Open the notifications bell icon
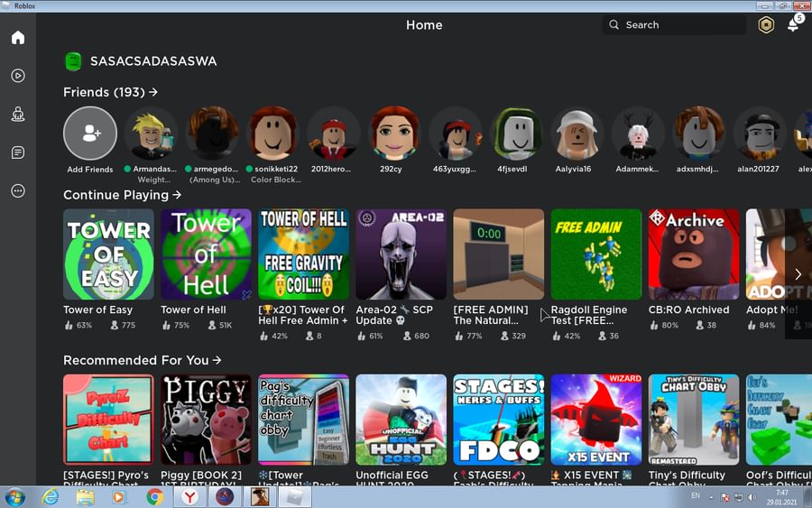Screen dimensions: 812x508 793,25
